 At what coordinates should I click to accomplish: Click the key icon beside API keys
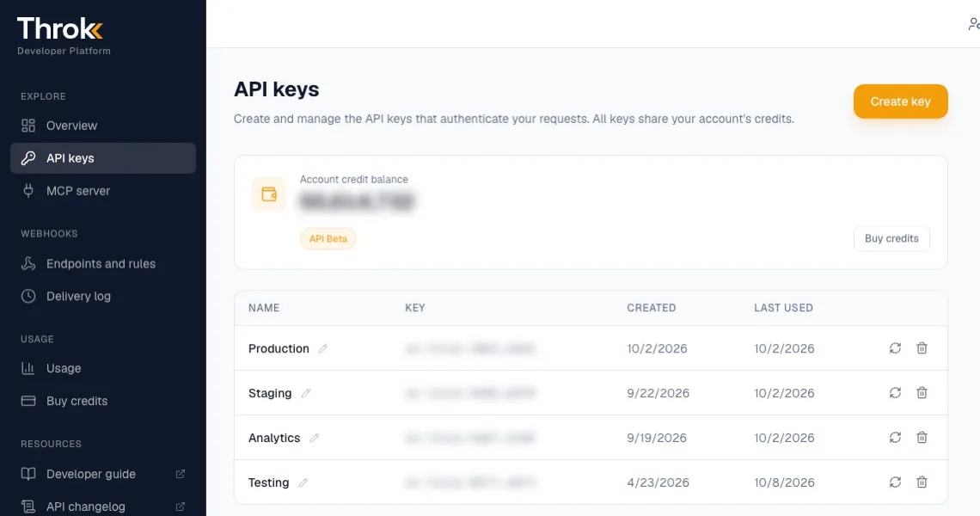click(28, 158)
